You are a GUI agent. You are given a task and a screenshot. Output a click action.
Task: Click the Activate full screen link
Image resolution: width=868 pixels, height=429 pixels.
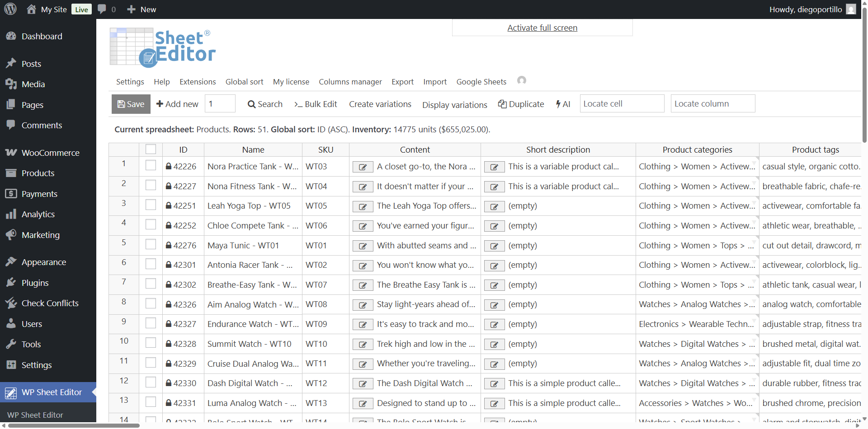tap(542, 28)
